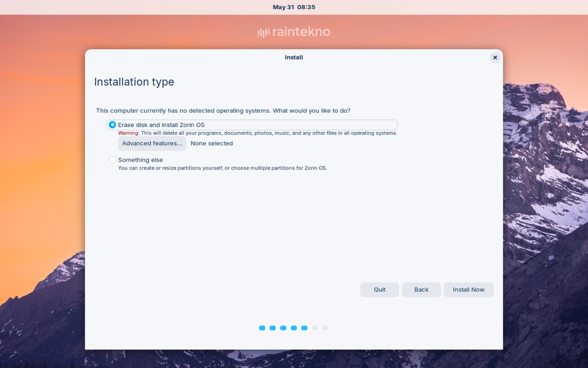Screen dimensions: 588x368
Task: Open the Advanced features dialog
Action: [x=152, y=143]
